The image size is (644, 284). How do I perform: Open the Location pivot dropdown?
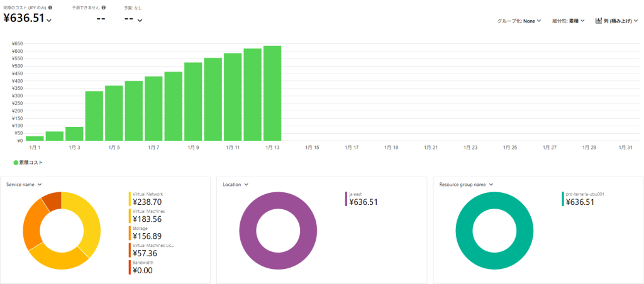[236, 185]
